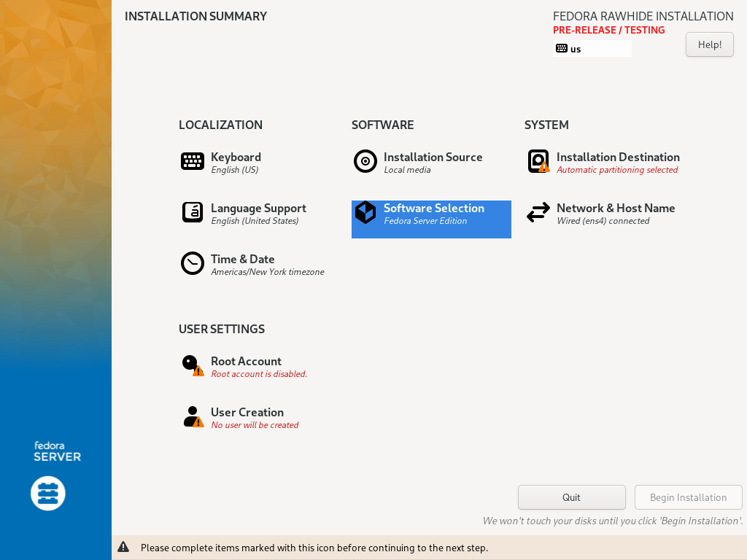Click the Keyboard layout icon

[193, 161]
